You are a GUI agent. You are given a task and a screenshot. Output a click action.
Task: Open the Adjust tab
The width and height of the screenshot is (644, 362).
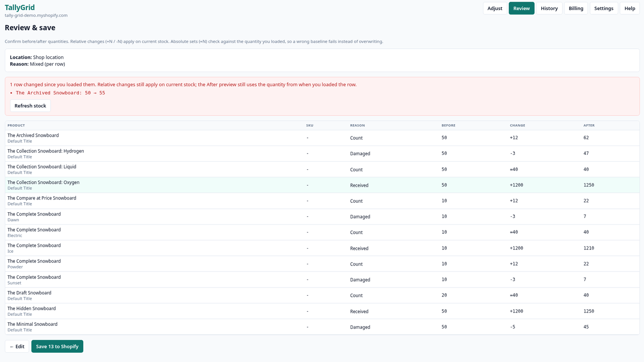click(x=495, y=8)
